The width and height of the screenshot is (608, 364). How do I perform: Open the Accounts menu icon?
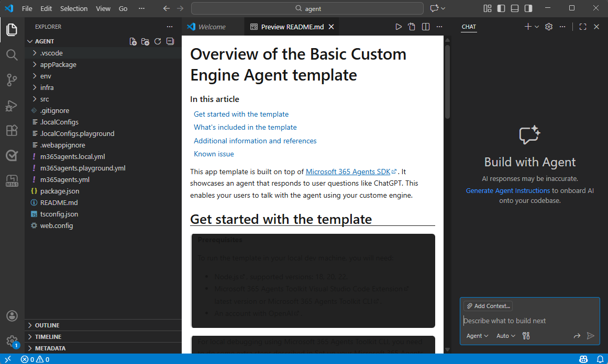click(x=12, y=316)
